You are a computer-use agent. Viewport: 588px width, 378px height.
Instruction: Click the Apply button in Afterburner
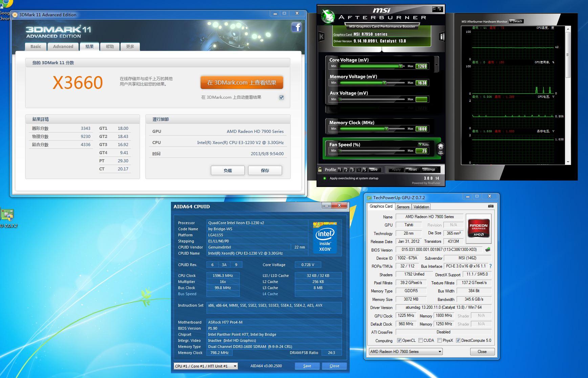[396, 169]
